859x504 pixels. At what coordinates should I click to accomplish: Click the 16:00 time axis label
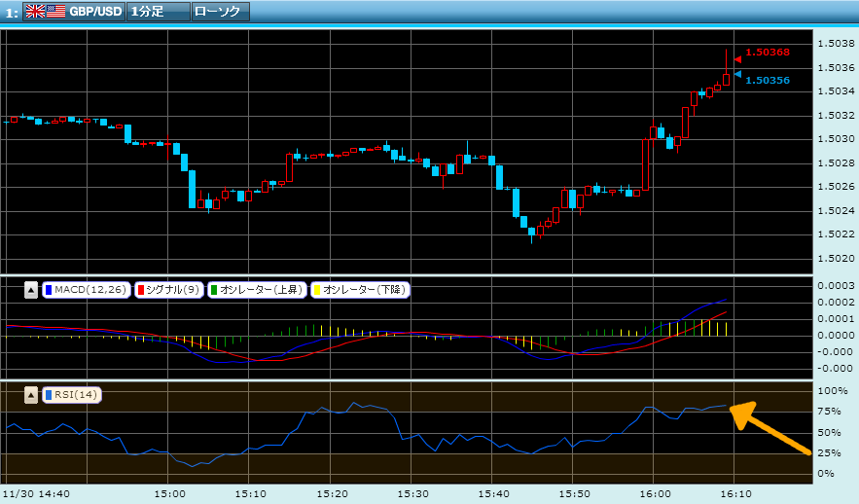(656, 493)
